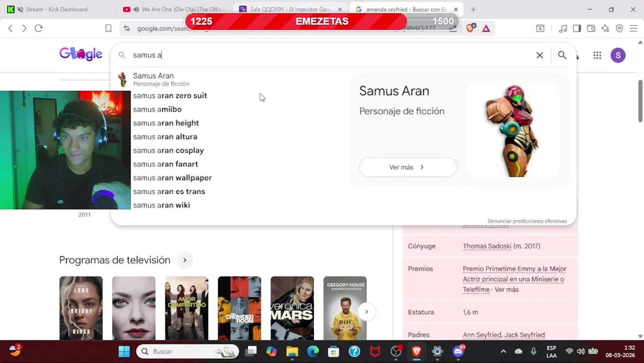644x363 pixels.
Task: Click the page vertical scrollbar
Action: (x=640, y=101)
